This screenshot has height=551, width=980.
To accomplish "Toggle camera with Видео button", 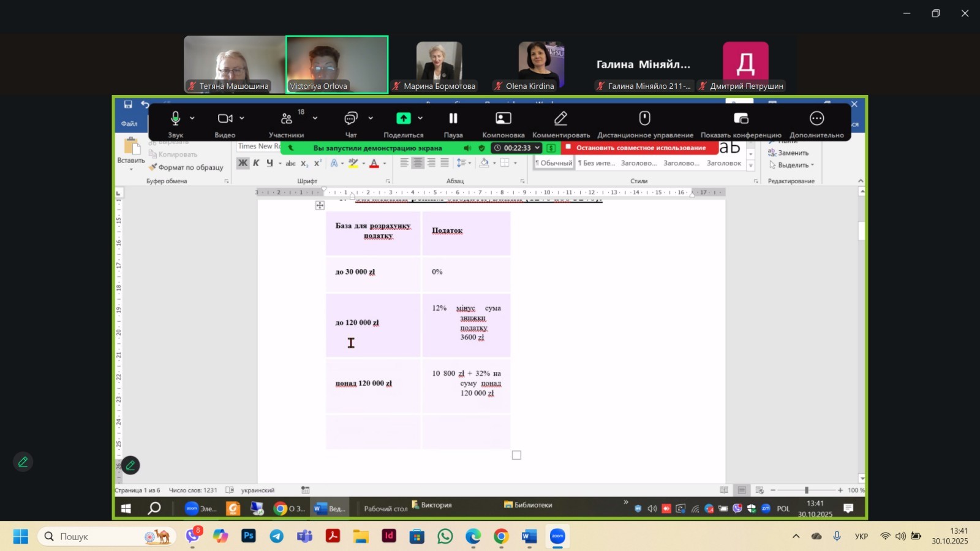I will point(225,119).
